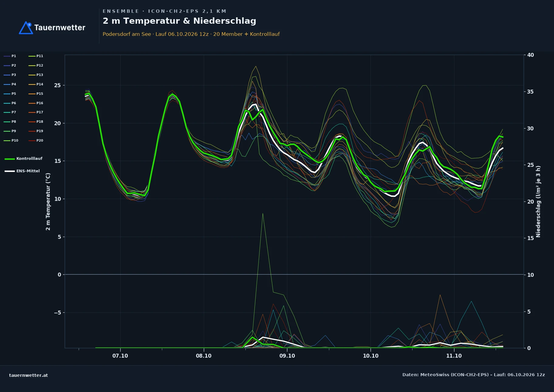Screen dimensions: 554x392
Task: Click the 08.10 date axis label
Action: [204, 356]
